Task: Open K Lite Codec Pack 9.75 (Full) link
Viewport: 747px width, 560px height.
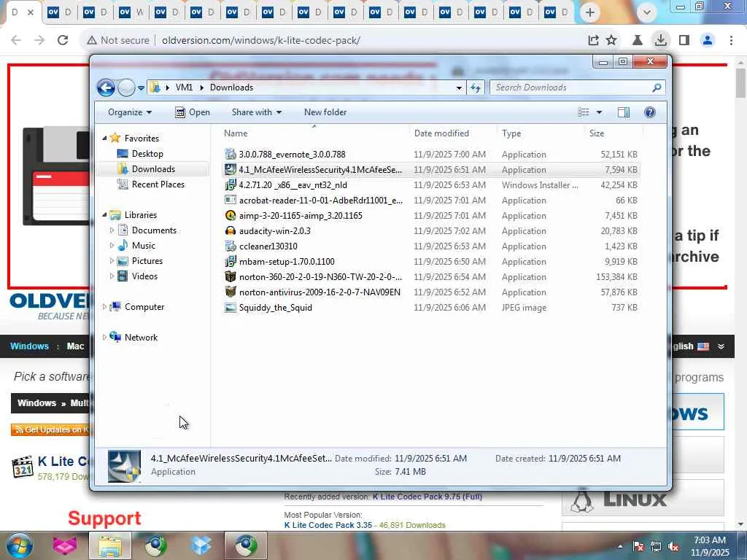Action: tap(427, 497)
